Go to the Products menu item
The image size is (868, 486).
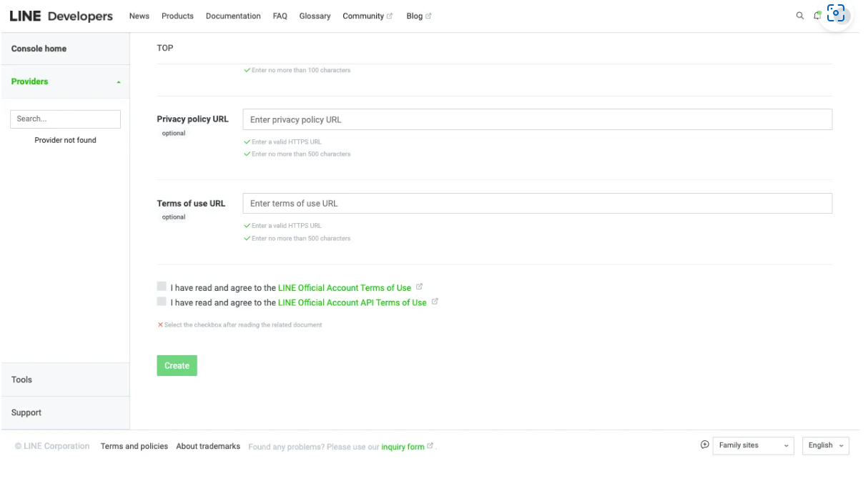pyautogui.click(x=177, y=16)
